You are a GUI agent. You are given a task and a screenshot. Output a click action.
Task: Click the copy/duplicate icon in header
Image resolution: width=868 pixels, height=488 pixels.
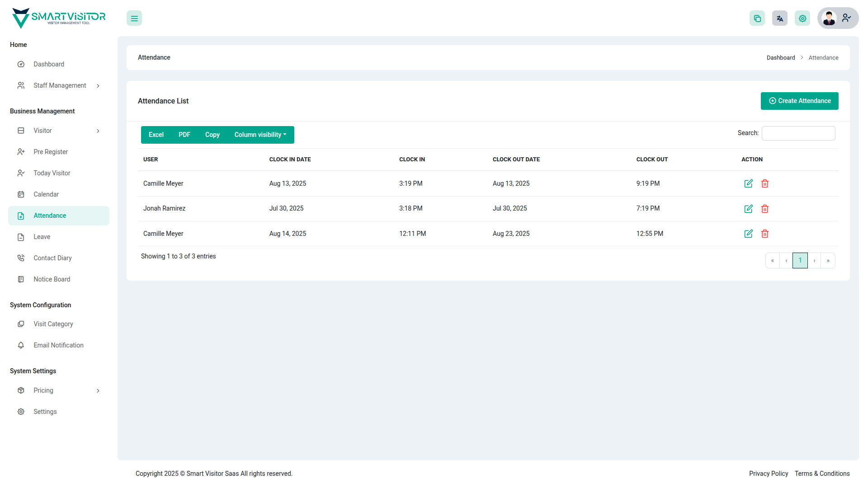tap(757, 19)
